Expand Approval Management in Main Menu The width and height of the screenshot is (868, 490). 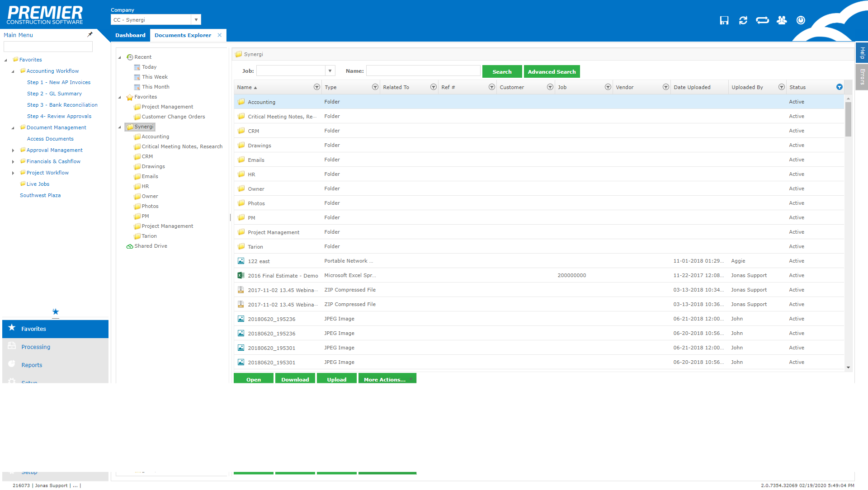tap(13, 151)
